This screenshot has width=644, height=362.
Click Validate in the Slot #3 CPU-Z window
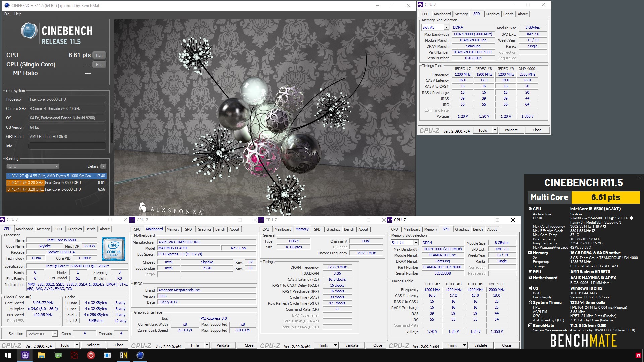511,130
